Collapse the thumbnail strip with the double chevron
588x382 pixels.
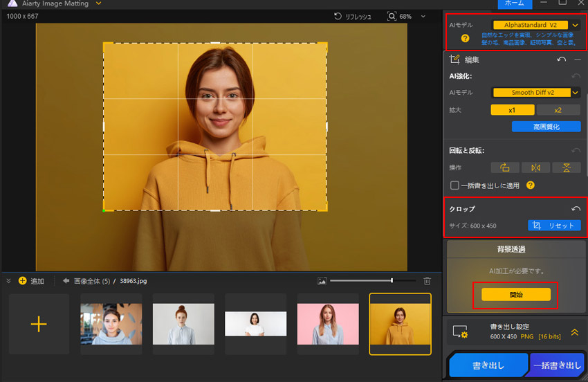click(8, 281)
